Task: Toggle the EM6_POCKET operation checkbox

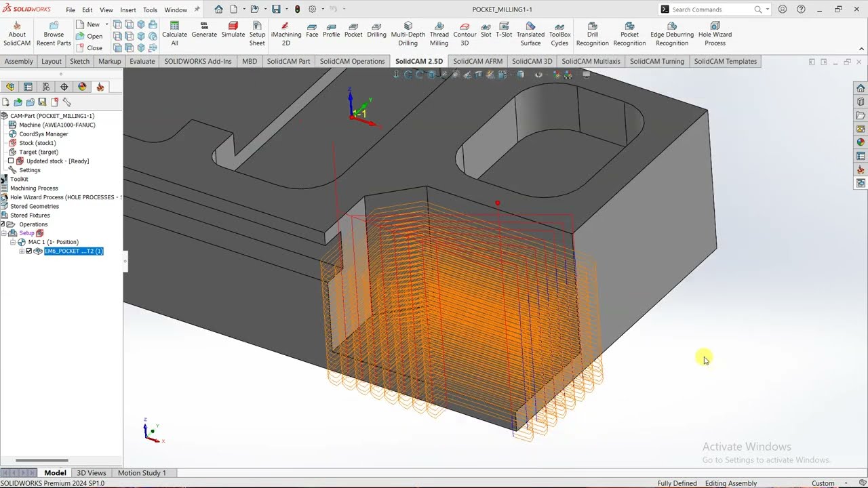Action: [x=28, y=251]
